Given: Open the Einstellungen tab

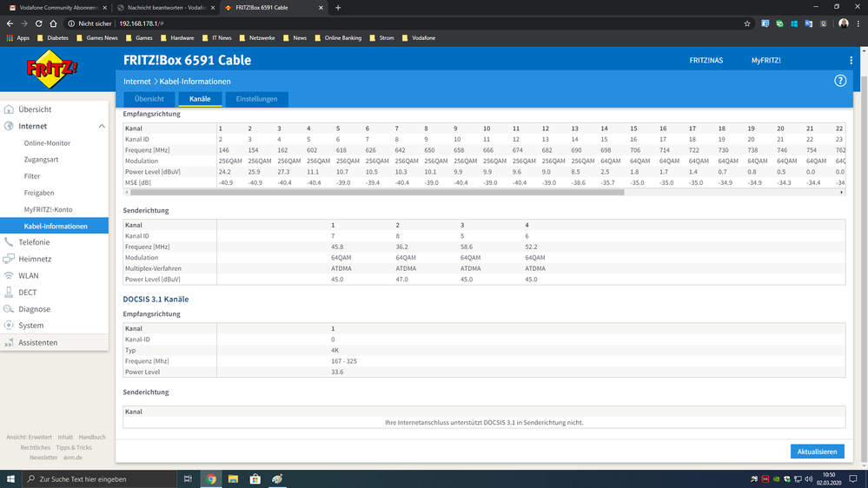Looking at the screenshot, I should [257, 99].
